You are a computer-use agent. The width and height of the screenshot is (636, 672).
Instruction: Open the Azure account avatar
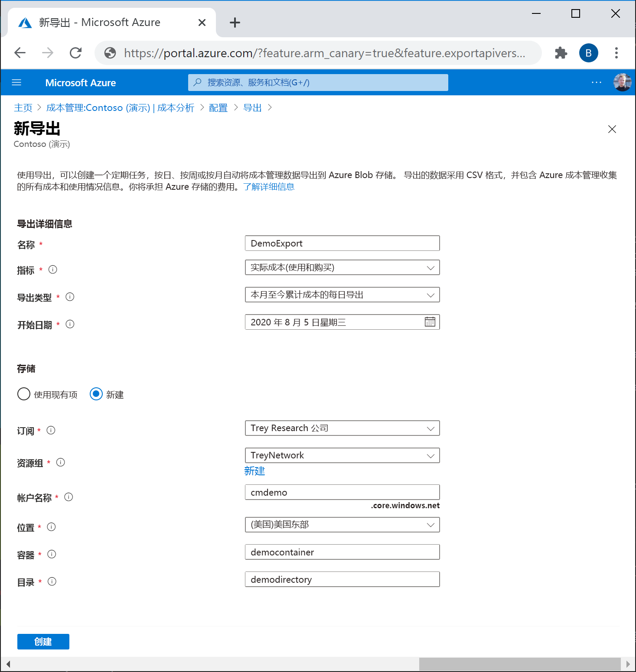pos(622,82)
